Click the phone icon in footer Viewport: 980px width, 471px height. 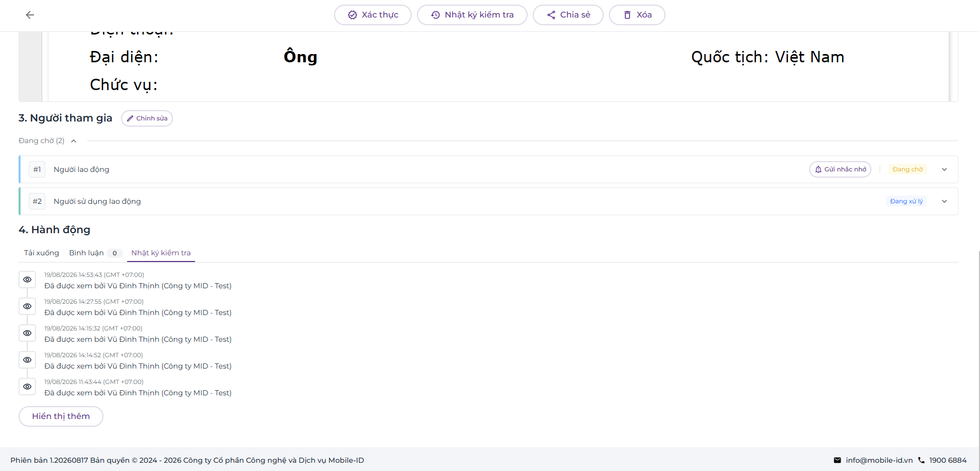(921, 460)
